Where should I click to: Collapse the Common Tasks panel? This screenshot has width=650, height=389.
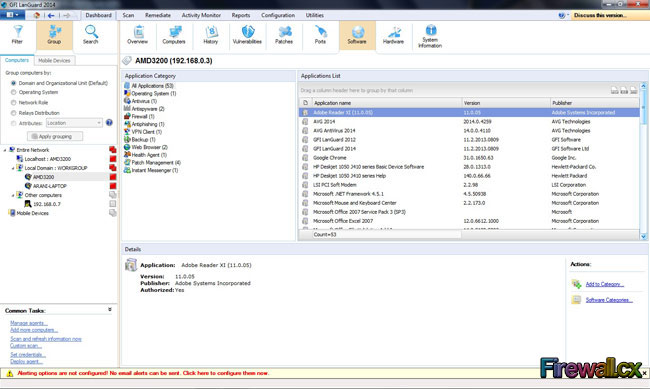coord(110,309)
